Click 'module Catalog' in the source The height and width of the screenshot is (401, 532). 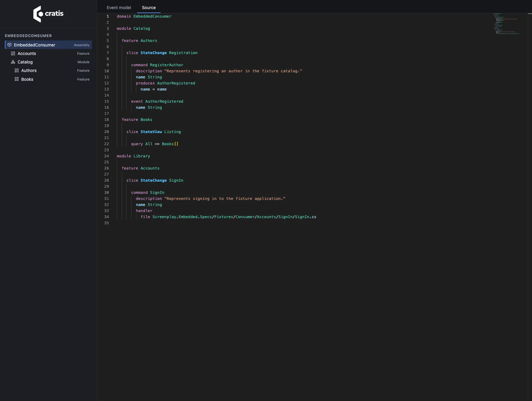[134, 29]
